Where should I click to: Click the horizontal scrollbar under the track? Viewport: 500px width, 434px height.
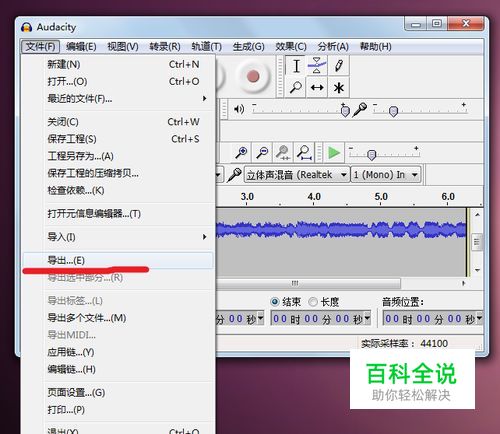tap(308, 283)
